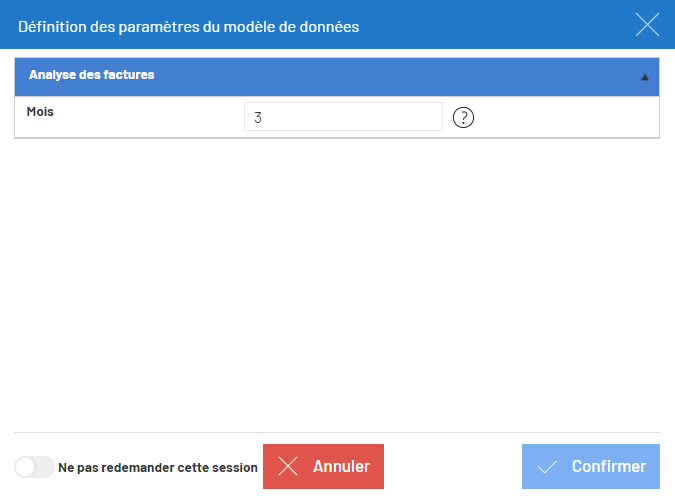Click the blue Analyse des factures header bar
Viewport: 675px width, 499px height.
point(337,77)
